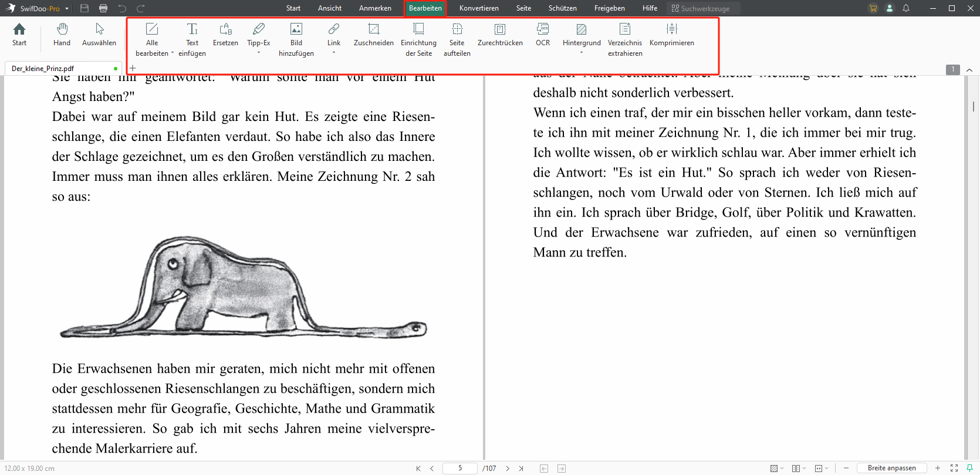The image size is (980, 475).
Task: Click the current page number field
Action: click(460, 468)
